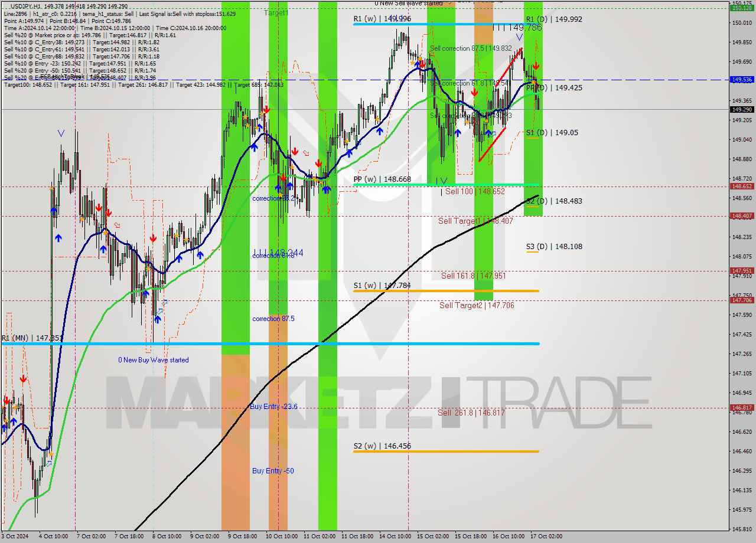Select the R1 (w) | 149.996 pivot label
Image resolution: width=756 pixels, height=543 pixels.
(382, 19)
